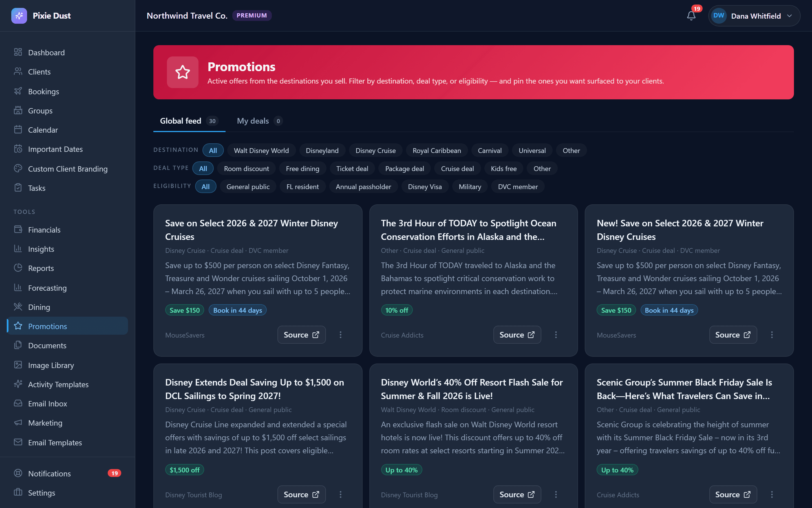Expand the Dana Whitfield account menu
The width and height of the screenshot is (812, 508).
(754, 16)
